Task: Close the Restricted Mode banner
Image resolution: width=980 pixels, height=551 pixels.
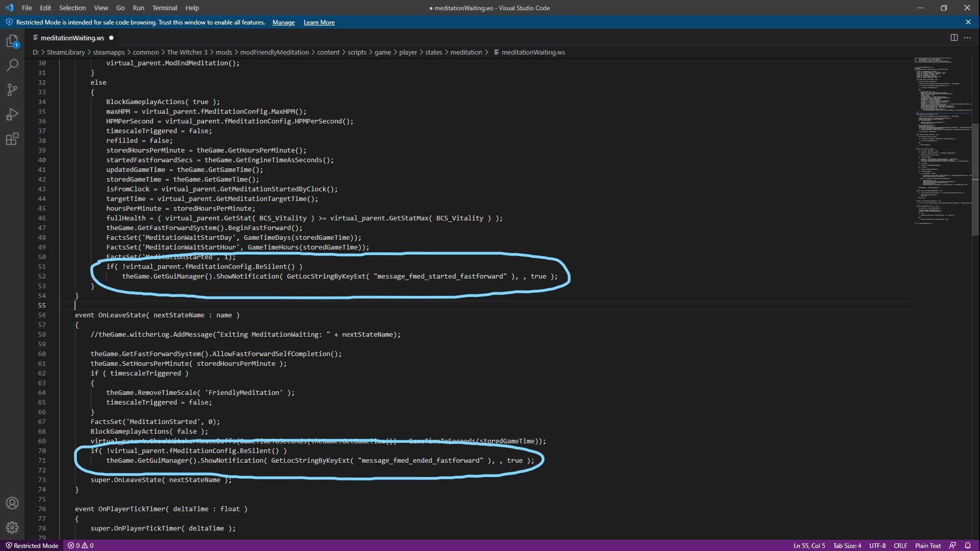Action: click(968, 22)
